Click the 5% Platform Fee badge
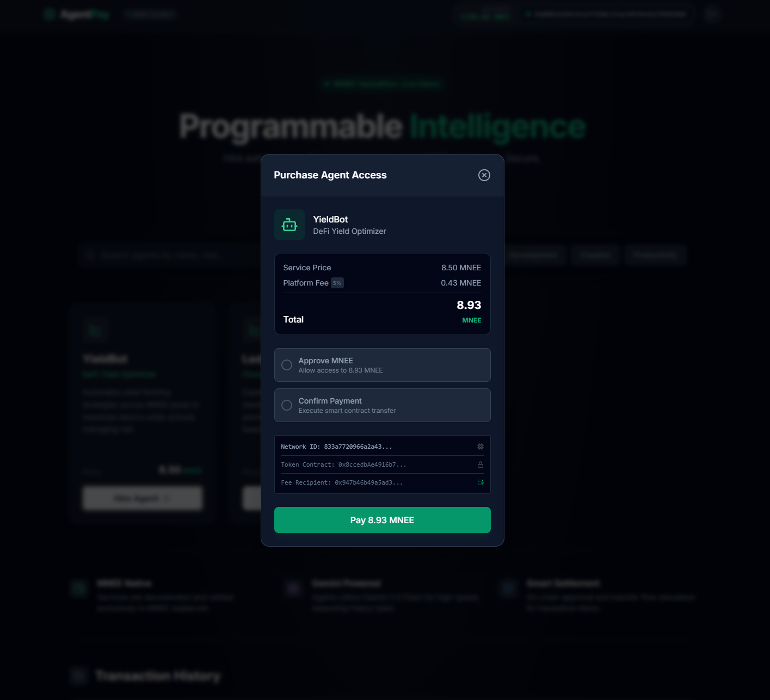This screenshot has width=770, height=700. coord(337,283)
